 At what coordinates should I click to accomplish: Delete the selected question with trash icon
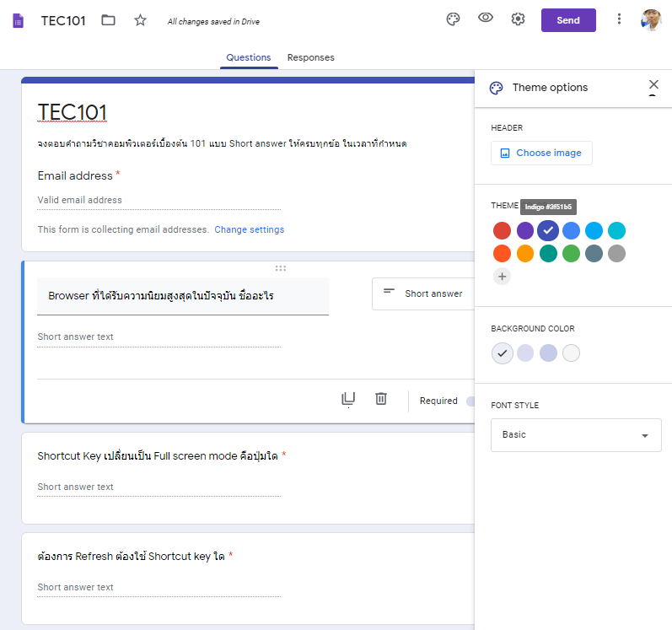pos(381,399)
